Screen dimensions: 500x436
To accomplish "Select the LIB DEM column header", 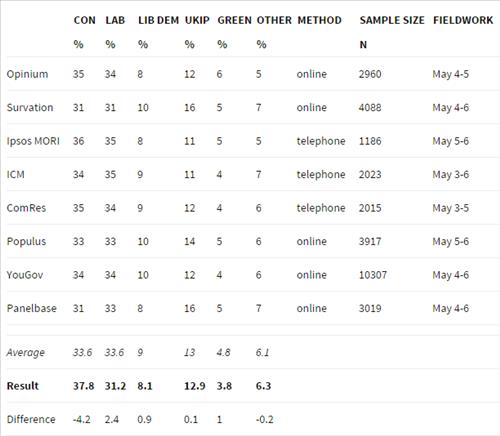I will [158, 20].
